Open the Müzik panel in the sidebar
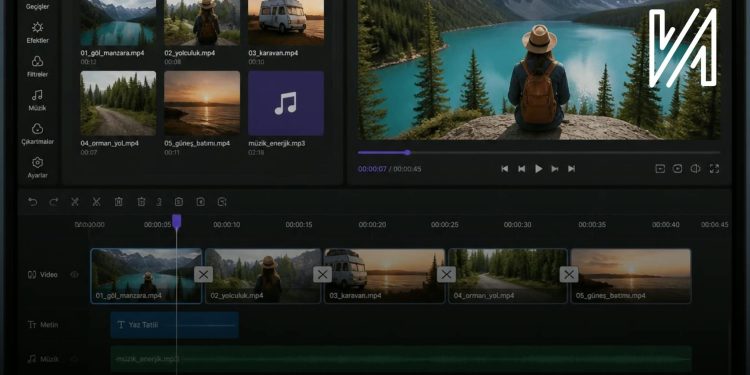 (x=37, y=100)
